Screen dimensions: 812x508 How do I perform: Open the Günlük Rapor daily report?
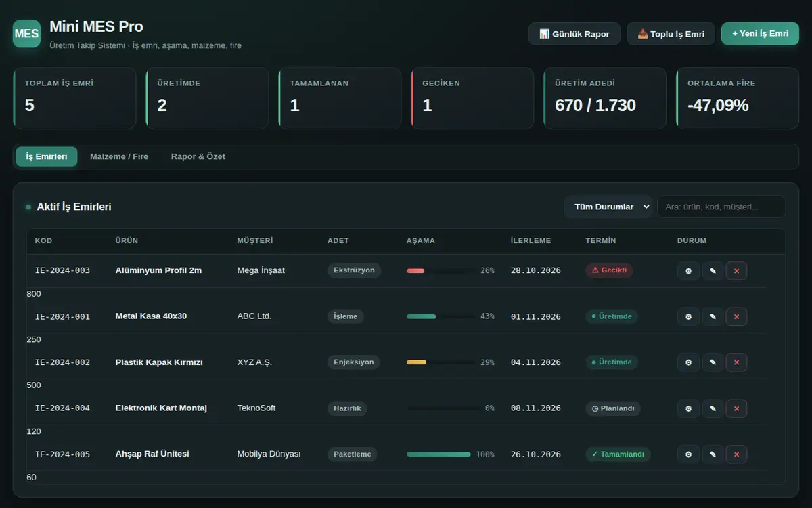(x=574, y=34)
